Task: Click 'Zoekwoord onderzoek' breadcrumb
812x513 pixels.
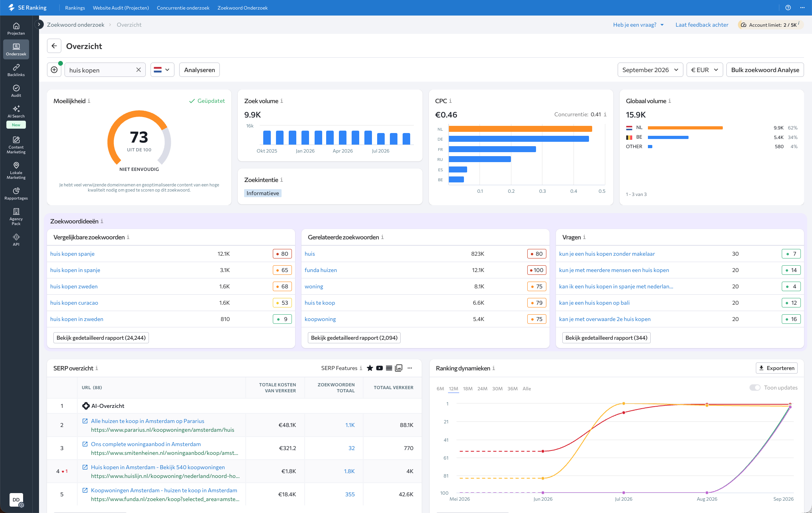Action: coord(76,25)
